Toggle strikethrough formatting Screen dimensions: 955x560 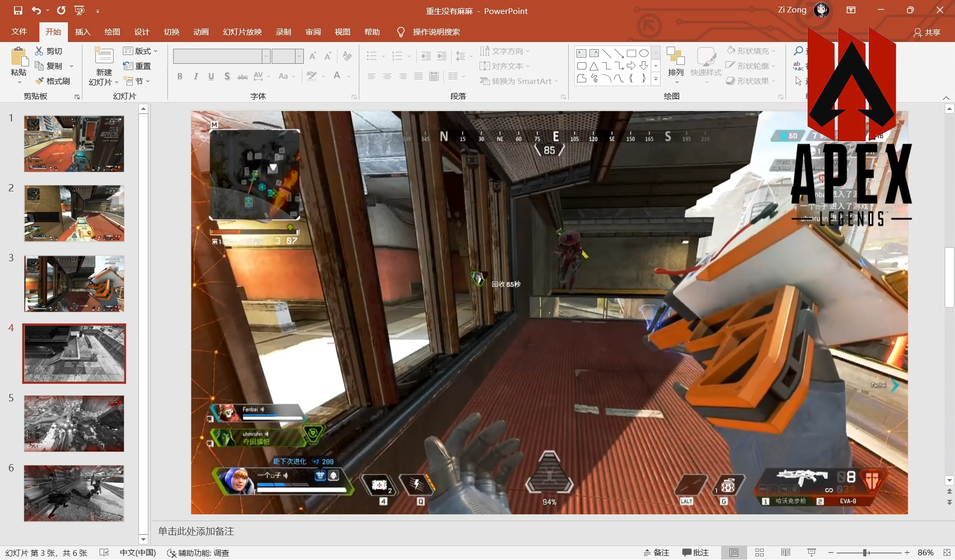(242, 76)
